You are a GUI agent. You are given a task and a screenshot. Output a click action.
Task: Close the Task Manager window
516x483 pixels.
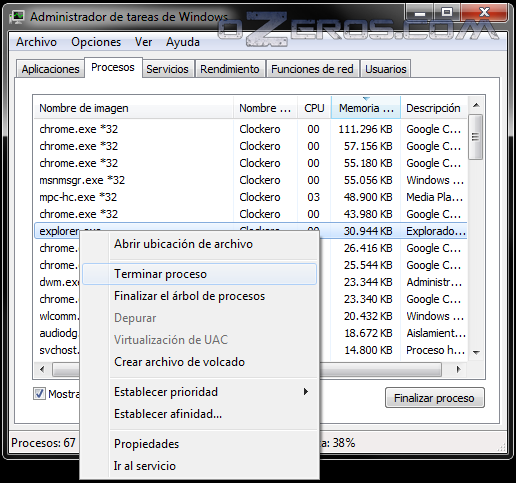484,13
